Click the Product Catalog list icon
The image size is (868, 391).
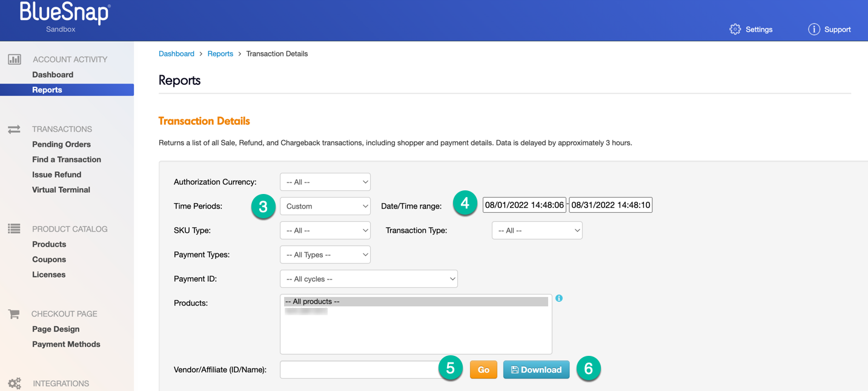click(14, 229)
